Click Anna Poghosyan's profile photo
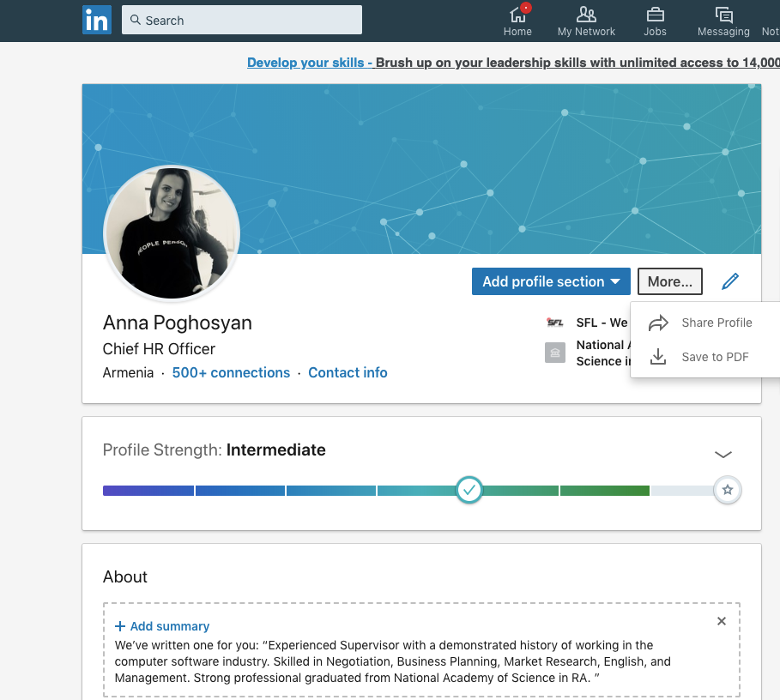 coord(172,232)
